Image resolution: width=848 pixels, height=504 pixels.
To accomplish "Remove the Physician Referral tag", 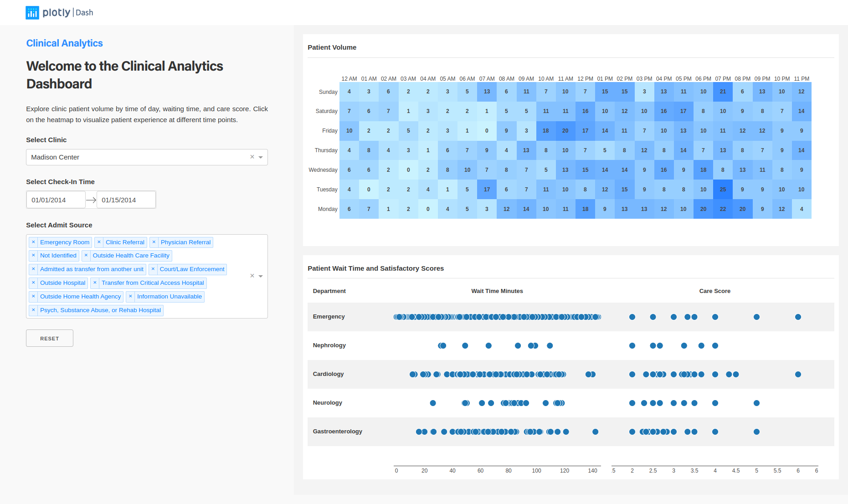I will click(154, 242).
